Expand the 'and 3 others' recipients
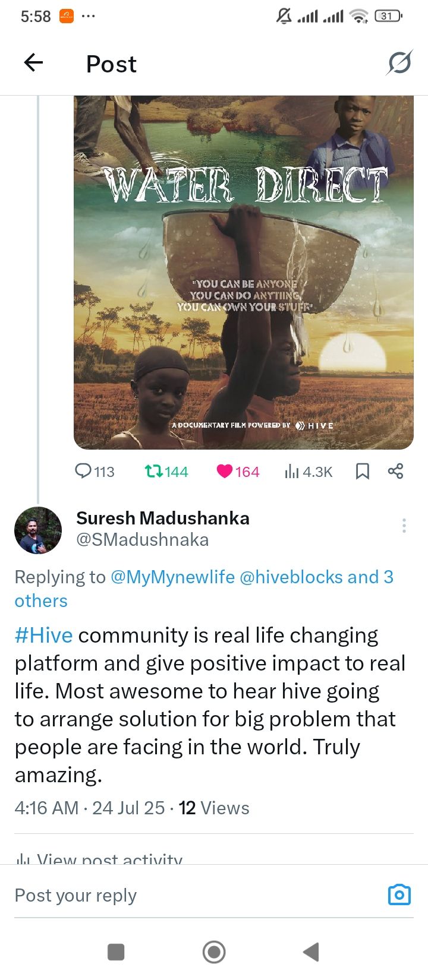This screenshot has height=980, width=428. point(204,589)
